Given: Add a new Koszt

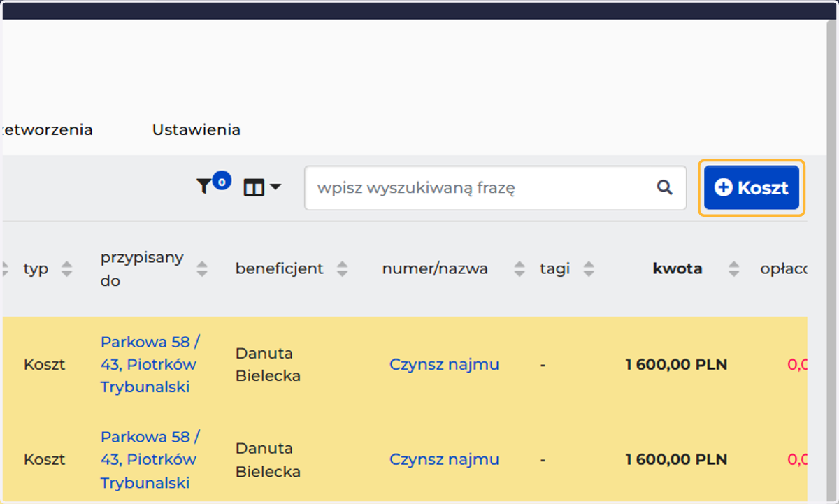Looking at the screenshot, I should 752,187.
